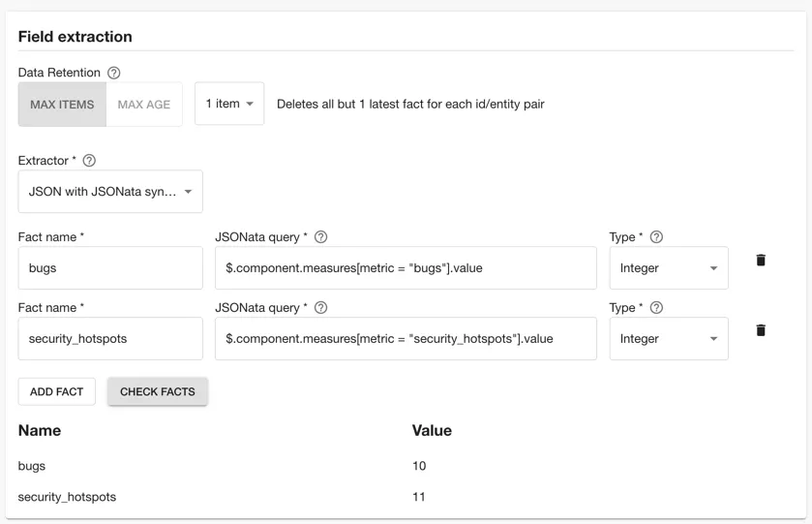Click the 'security_hotspots' fact name field

(110, 339)
